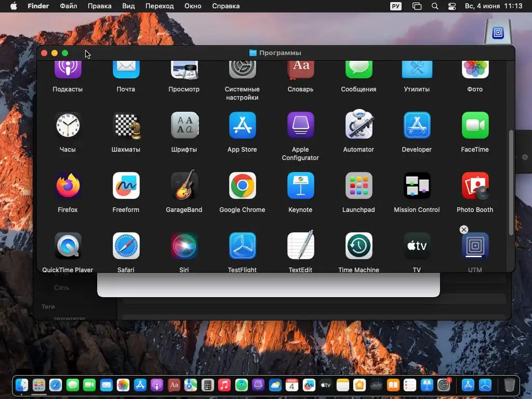Open Почта app in Программы window
This screenshot has height=399, width=532.
(x=126, y=70)
